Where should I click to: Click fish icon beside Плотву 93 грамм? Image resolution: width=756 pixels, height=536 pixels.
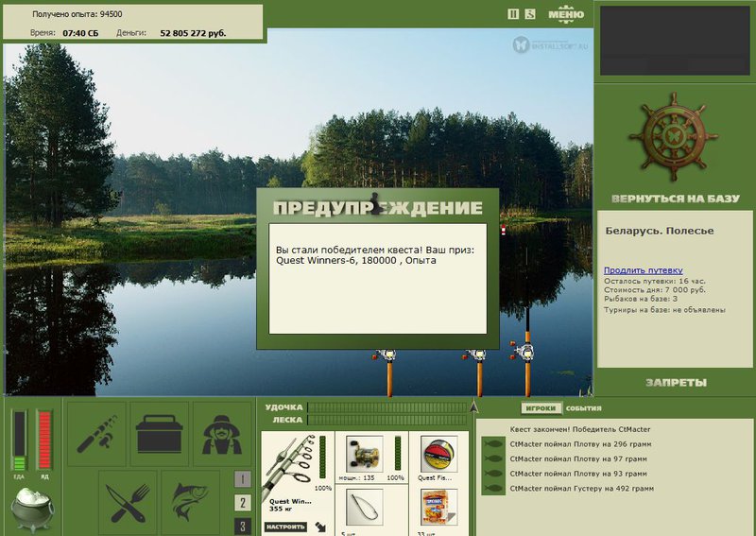pos(492,474)
